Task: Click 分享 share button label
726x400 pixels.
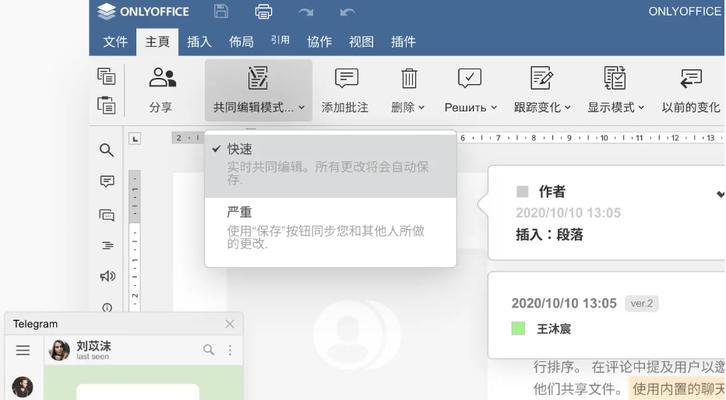Action: click(x=161, y=107)
